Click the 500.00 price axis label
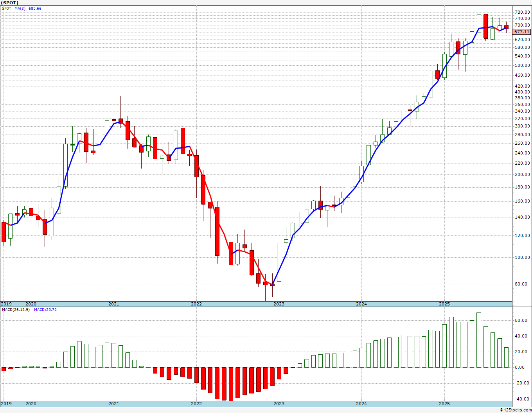Screen dimensions: 532x413 point(522,65)
